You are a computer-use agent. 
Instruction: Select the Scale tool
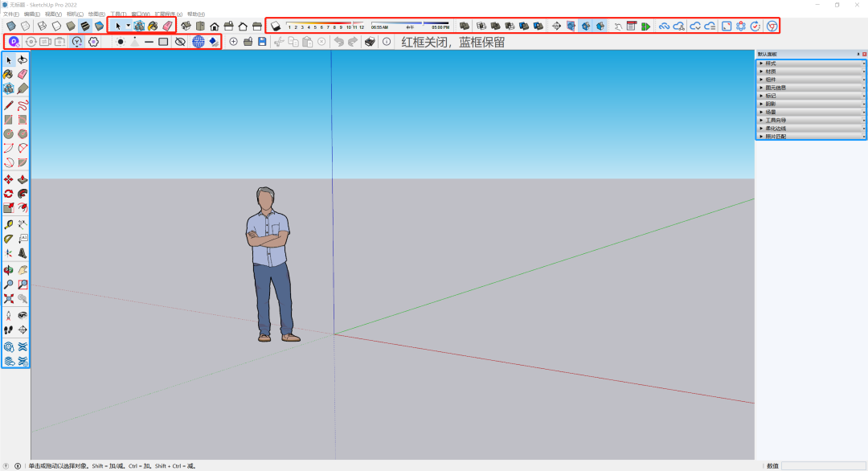click(x=8, y=208)
